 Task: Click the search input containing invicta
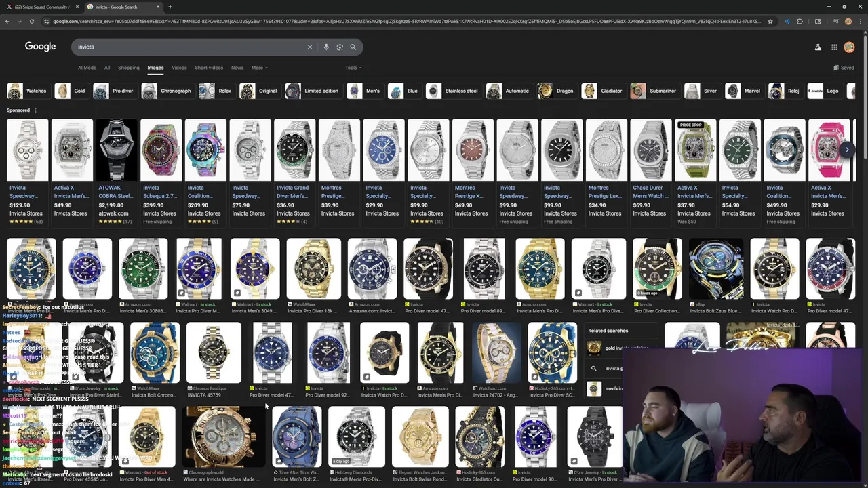click(x=190, y=47)
